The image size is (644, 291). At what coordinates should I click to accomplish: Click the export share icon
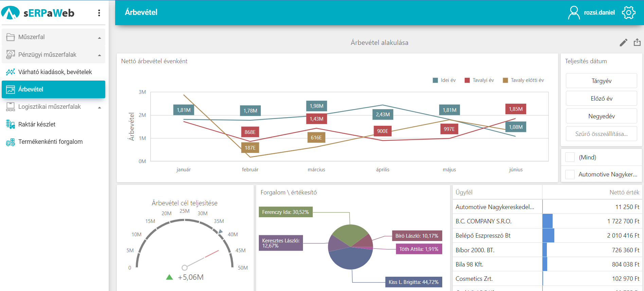click(637, 42)
